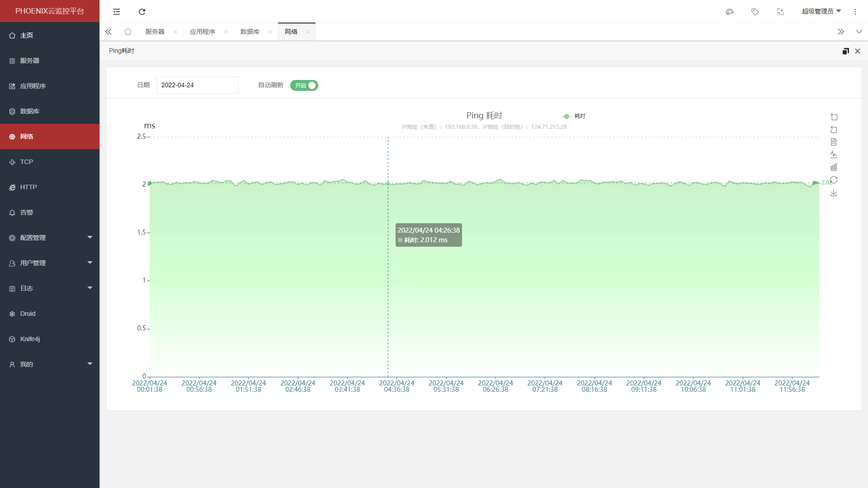Viewport: 868px width, 488px height.
Task: Switch to the 数据库 tab
Action: pyautogui.click(x=250, y=32)
